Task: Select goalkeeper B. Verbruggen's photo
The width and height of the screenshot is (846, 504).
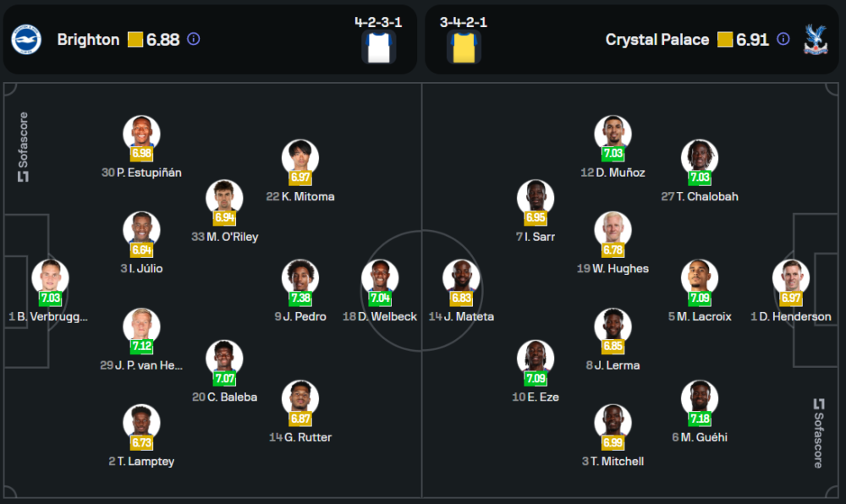Action: tap(50, 277)
